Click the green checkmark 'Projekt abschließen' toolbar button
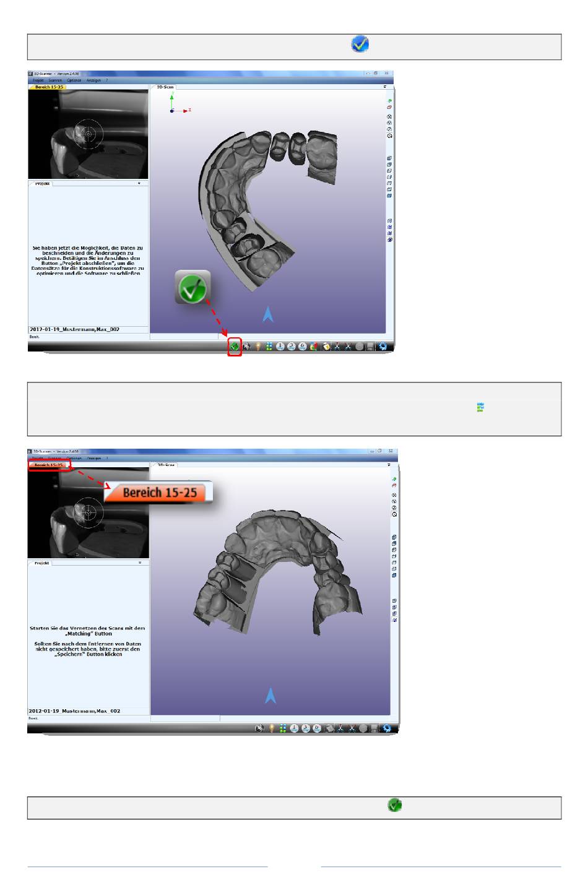This screenshot has height=872, width=588. [x=235, y=347]
